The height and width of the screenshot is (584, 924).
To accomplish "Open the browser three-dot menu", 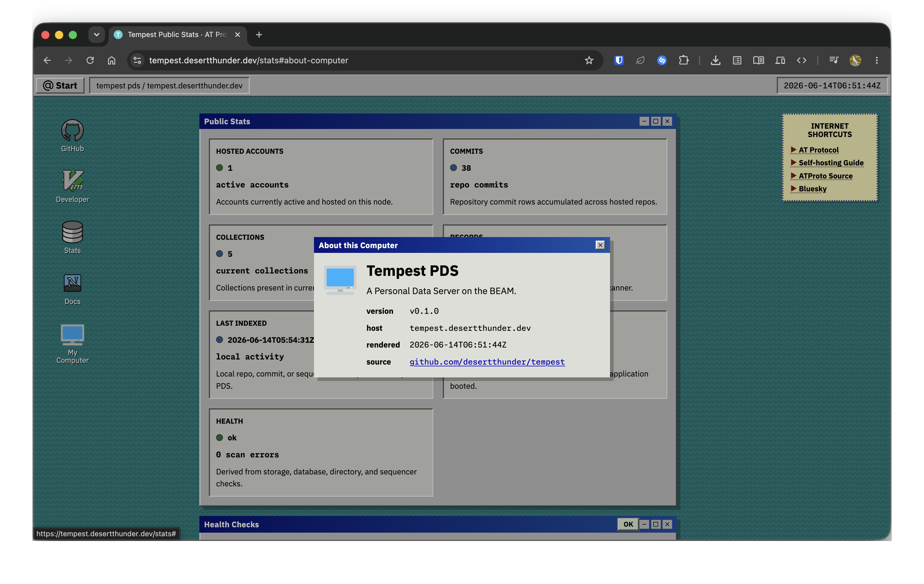I will tap(877, 60).
